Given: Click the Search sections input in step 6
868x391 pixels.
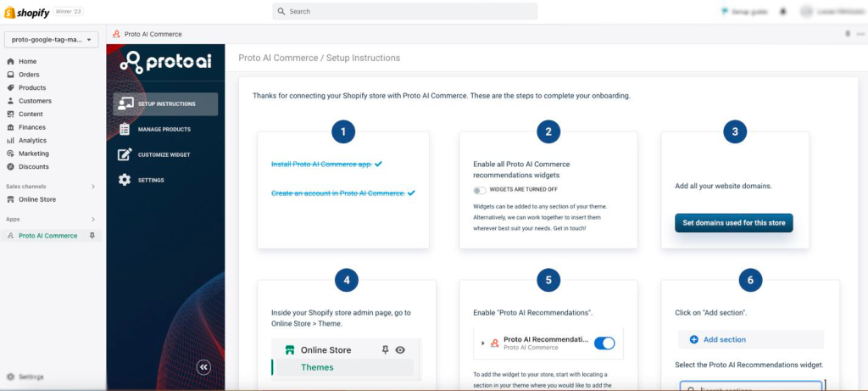Looking at the screenshot, I should [751, 387].
